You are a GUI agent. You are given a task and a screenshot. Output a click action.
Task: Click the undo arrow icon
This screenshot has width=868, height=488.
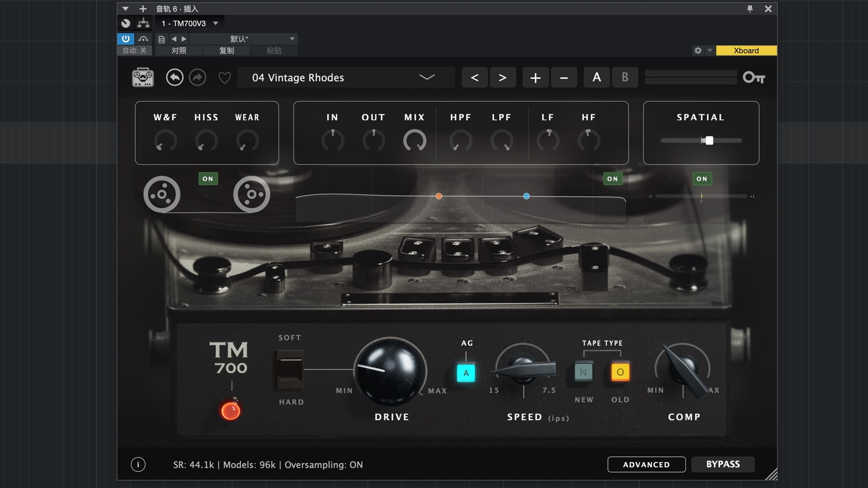coord(175,78)
